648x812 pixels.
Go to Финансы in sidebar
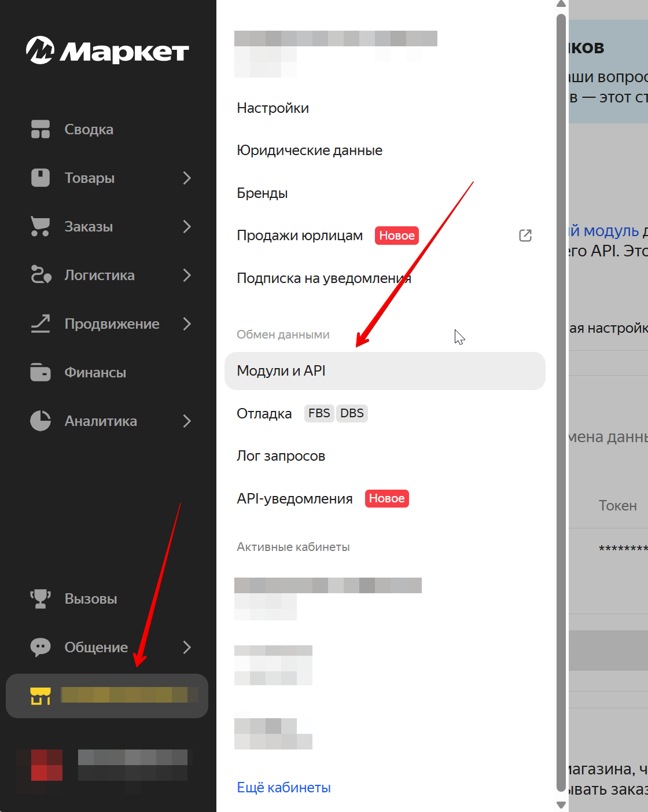coord(95,372)
